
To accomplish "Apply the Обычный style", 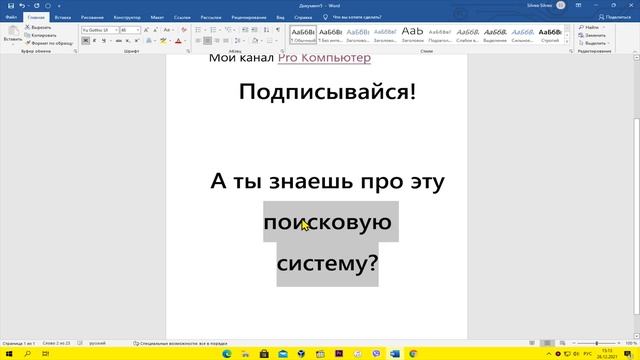I will coord(303,35).
